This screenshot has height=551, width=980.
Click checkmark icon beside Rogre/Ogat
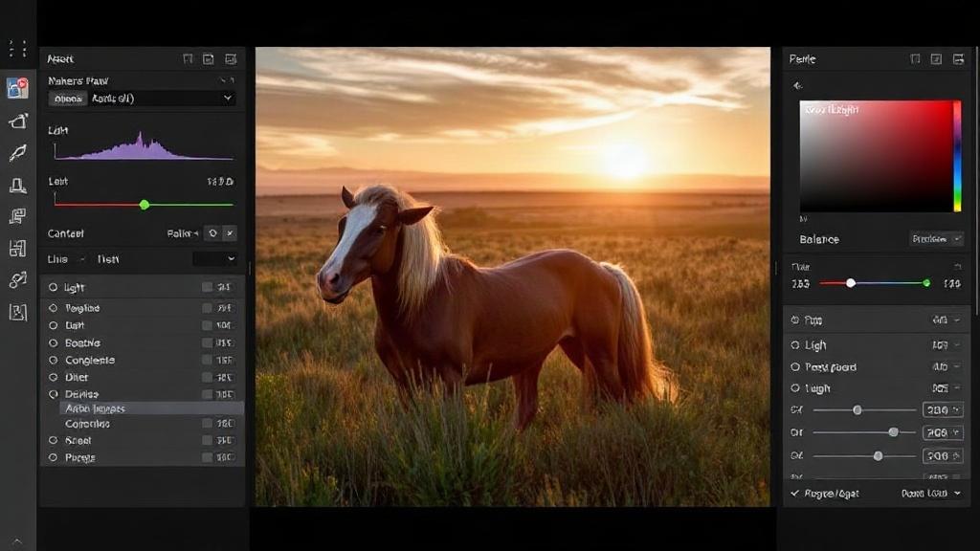click(x=794, y=494)
